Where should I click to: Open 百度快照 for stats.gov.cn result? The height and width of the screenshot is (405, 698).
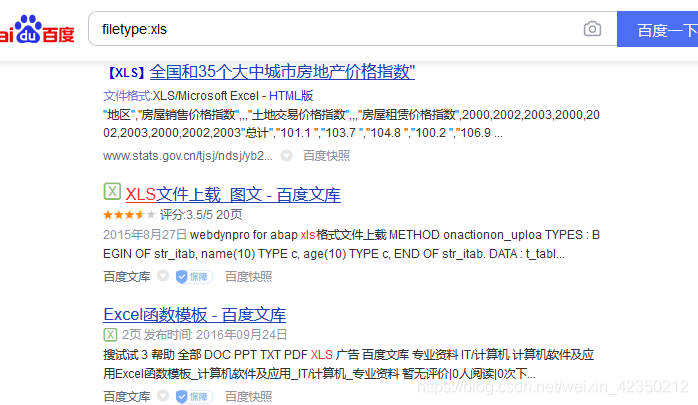326,156
